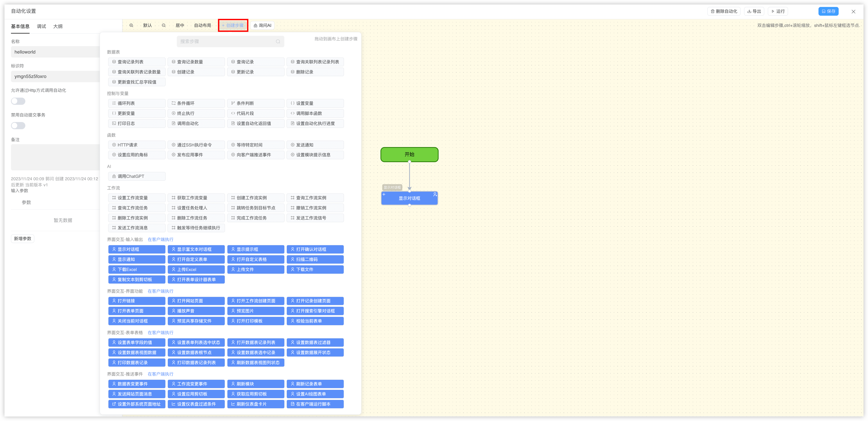
Task: Select the 调用ChatGPT step
Action: coord(137,176)
